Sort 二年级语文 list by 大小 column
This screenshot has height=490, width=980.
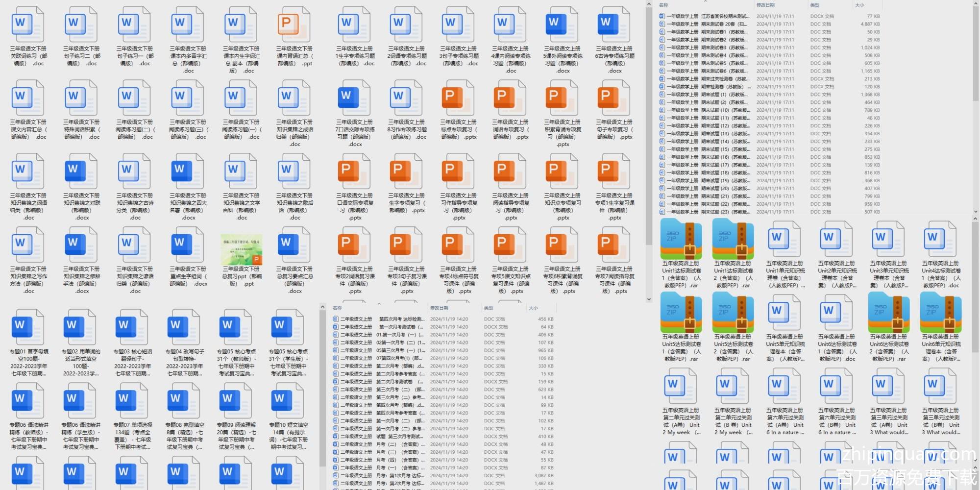[533, 308]
